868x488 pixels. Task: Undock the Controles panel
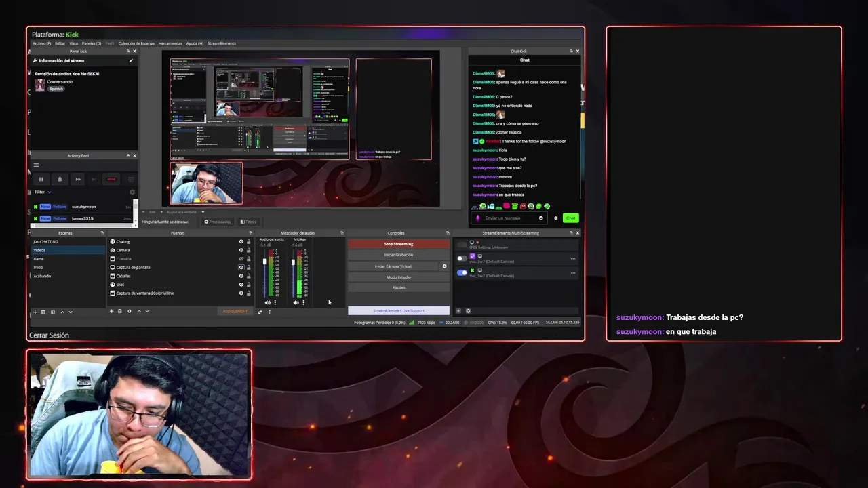(446, 233)
